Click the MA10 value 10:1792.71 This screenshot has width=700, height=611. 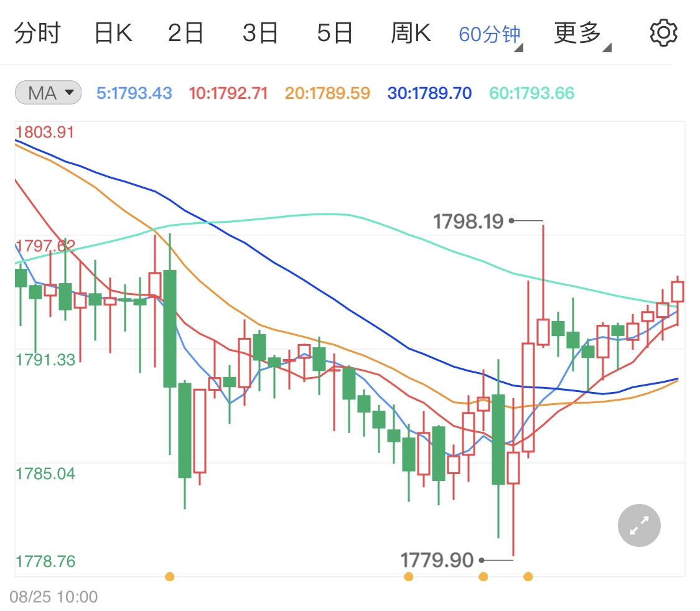[228, 93]
